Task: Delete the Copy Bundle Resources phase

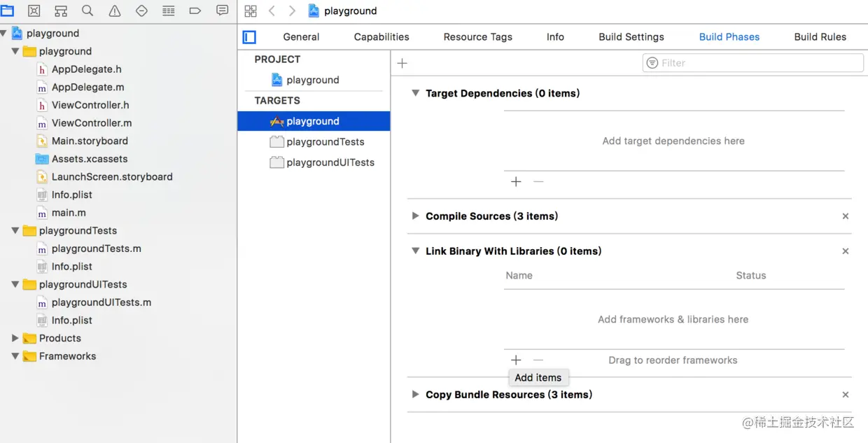Action: pos(846,395)
